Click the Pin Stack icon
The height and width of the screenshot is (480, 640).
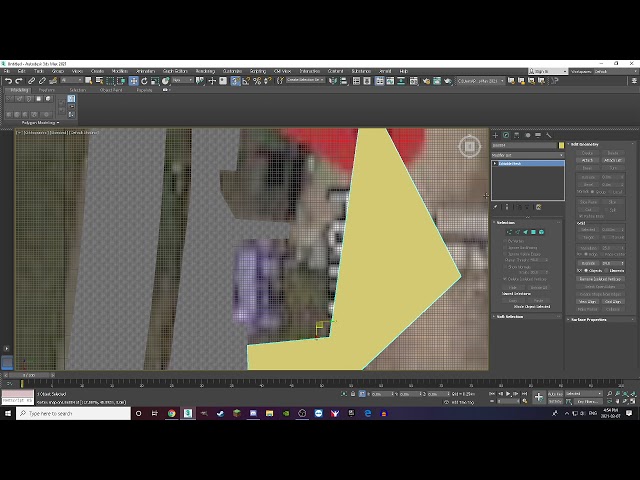[495, 207]
